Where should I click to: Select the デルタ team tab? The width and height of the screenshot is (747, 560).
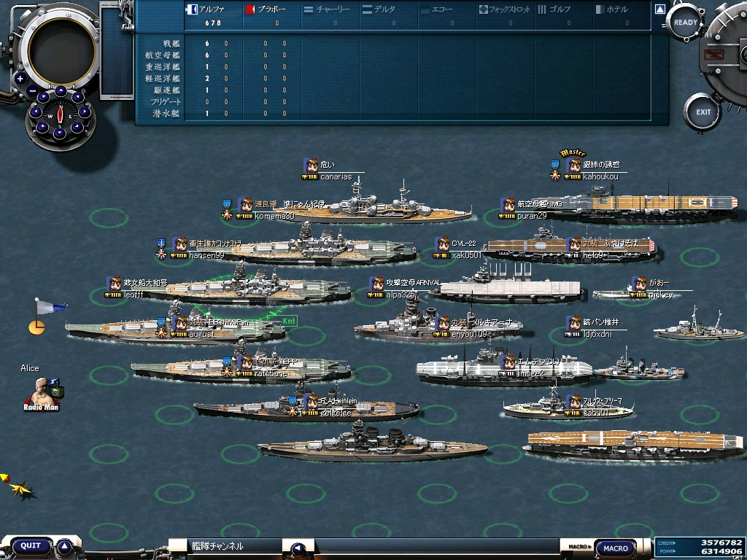click(x=389, y=15)
